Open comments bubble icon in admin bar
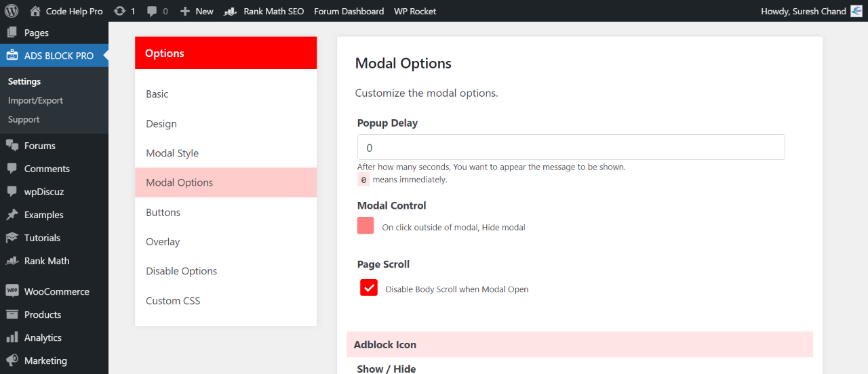 pos(153,12)
